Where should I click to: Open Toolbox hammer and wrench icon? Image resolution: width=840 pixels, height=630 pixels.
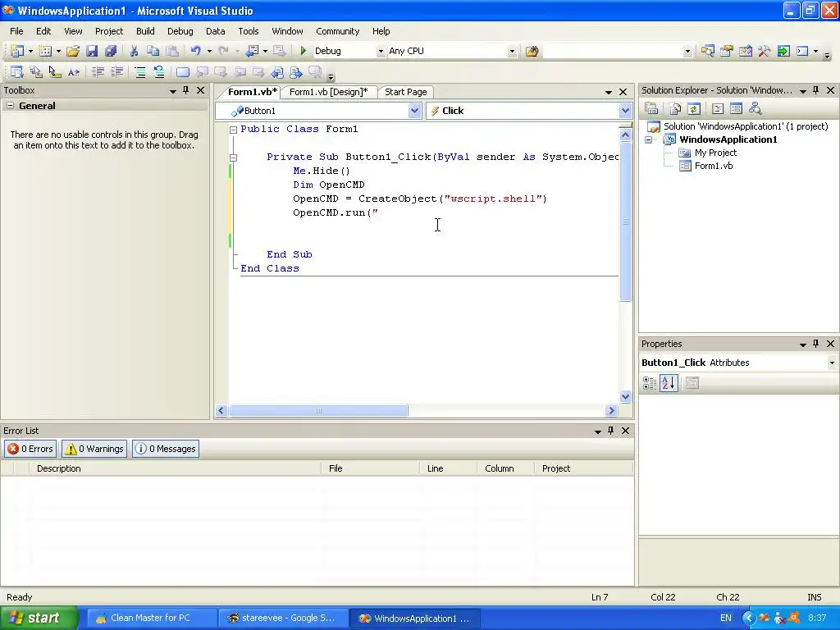pos(764,51)
